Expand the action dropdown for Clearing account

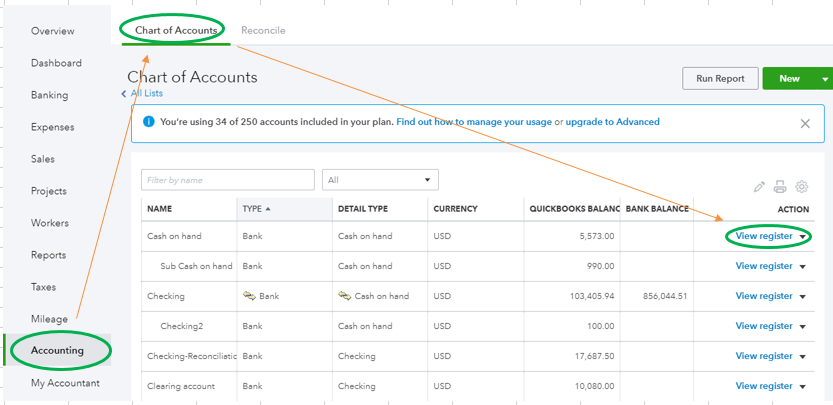pos(802,387)
